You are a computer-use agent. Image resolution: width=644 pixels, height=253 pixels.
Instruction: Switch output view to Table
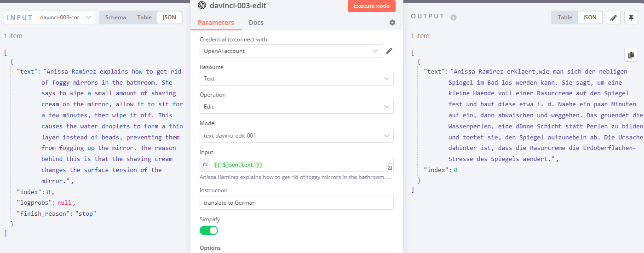pyautogui.click(x=565, y=17)
